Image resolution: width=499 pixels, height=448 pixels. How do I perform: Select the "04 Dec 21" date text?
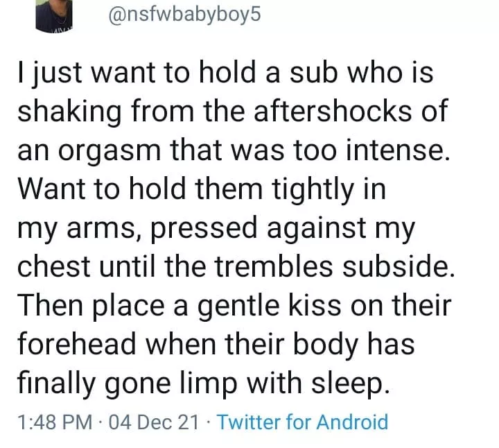coord(155,422)
